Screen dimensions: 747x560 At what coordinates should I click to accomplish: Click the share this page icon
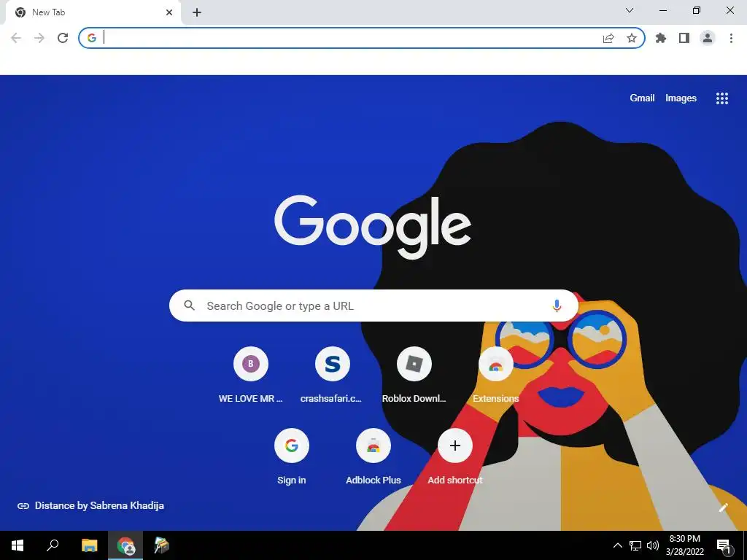point(608,38)
